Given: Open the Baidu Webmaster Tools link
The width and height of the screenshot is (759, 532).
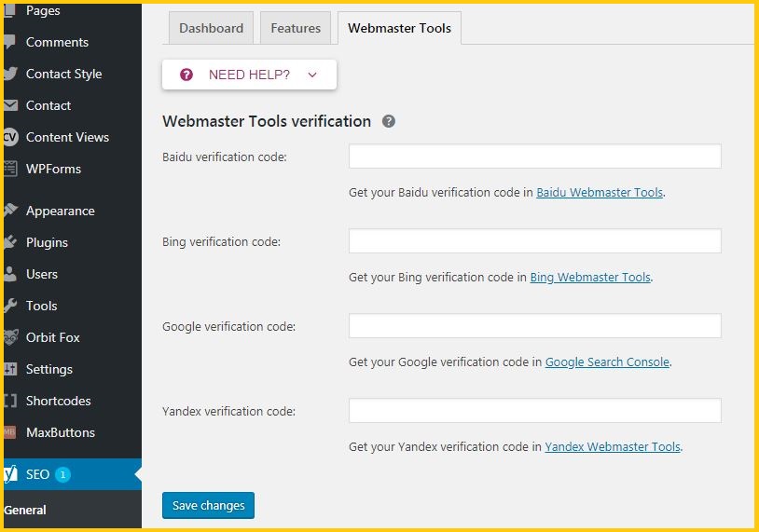Looking at the screenshot, I should (600, 193).
